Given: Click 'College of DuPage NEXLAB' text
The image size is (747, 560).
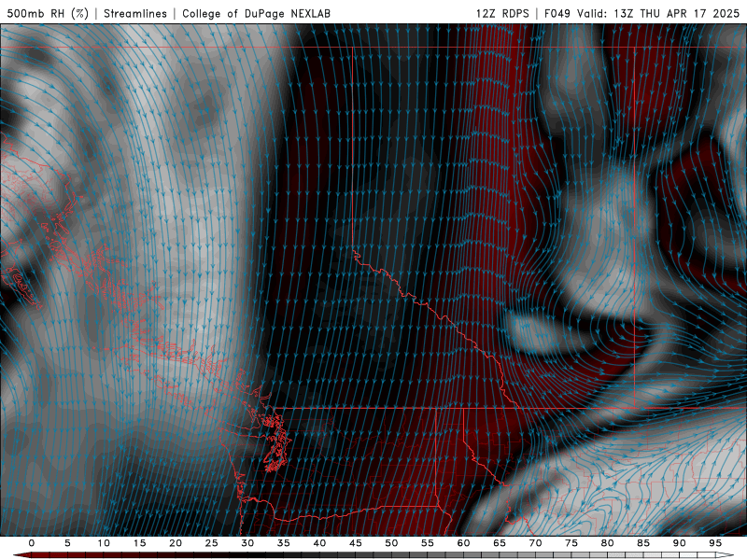Looking at the screenshot, I should point(256,13).
